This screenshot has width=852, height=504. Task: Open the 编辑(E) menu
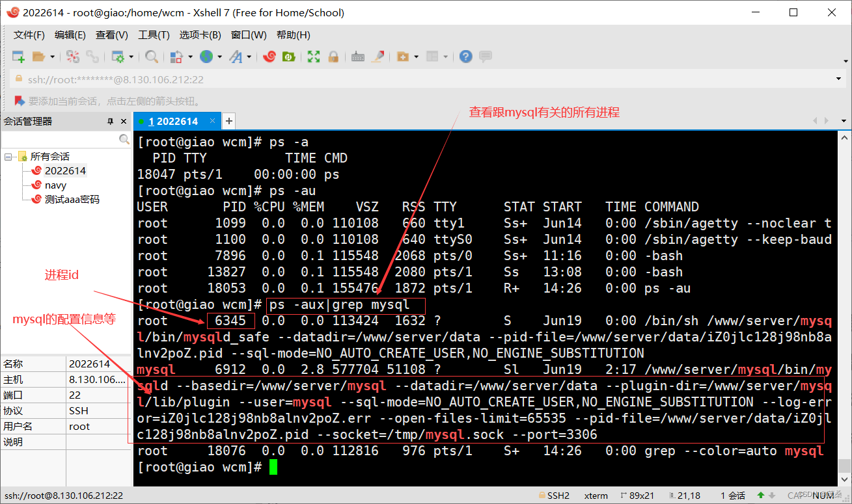pyautogui.click(x=70, y=35)
